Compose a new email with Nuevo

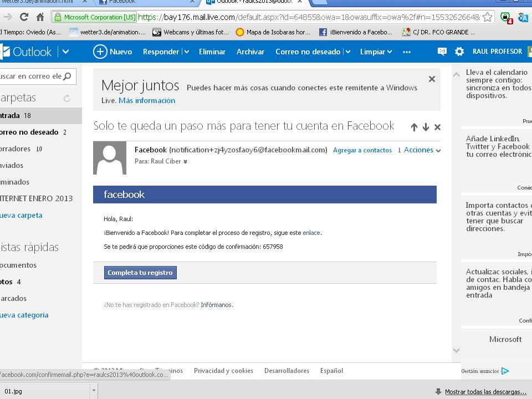click(x=112, y=52)
